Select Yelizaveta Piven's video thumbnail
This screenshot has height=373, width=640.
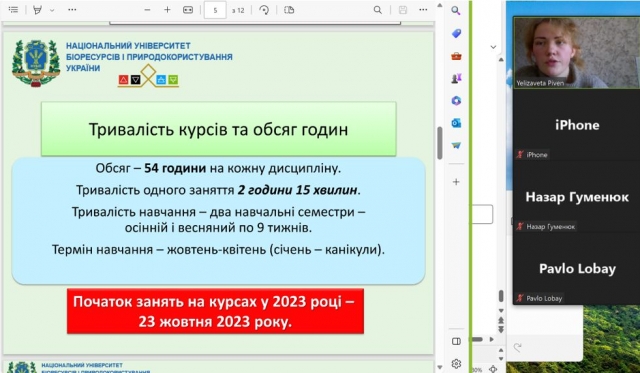click(x=576, y=52)
